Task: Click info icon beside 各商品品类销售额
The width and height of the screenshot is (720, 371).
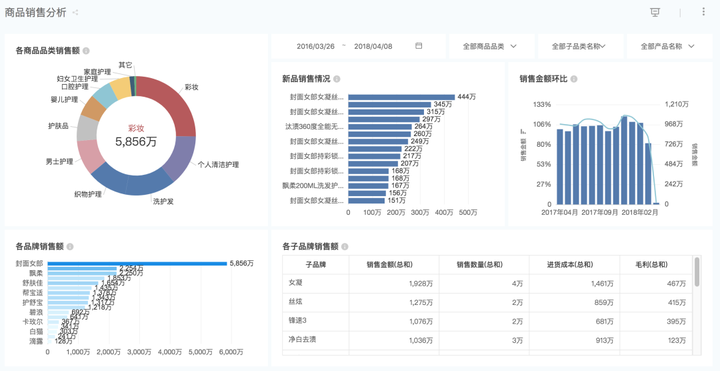Action: (x=86, y=51)
